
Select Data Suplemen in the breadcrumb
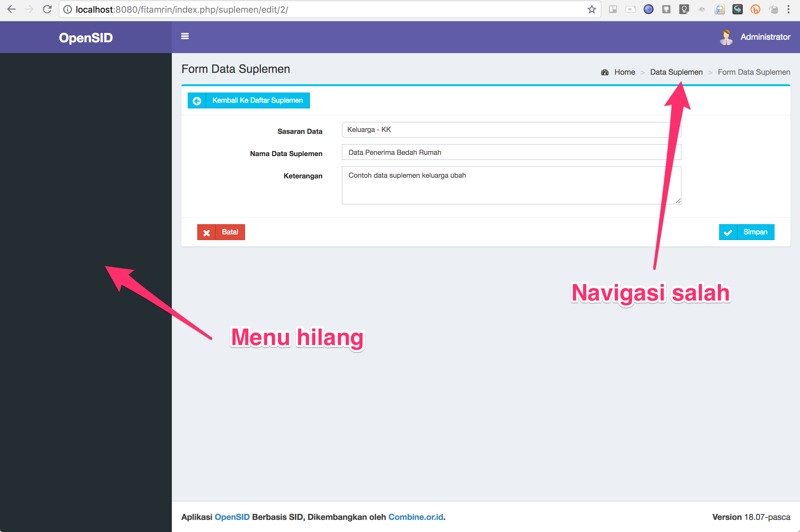(676, 72)
